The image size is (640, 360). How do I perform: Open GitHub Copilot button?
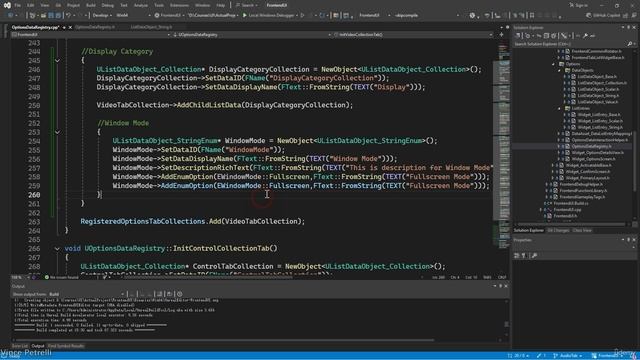(603, 15)
